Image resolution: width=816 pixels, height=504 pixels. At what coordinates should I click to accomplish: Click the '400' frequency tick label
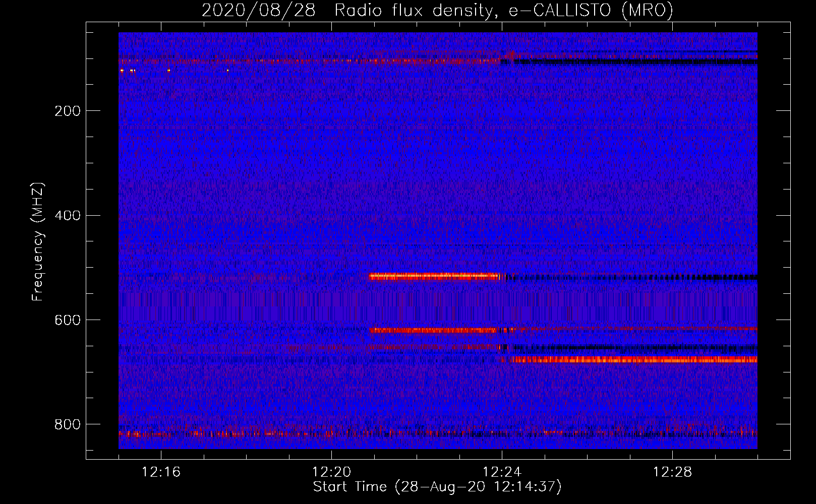coord(67,216)
